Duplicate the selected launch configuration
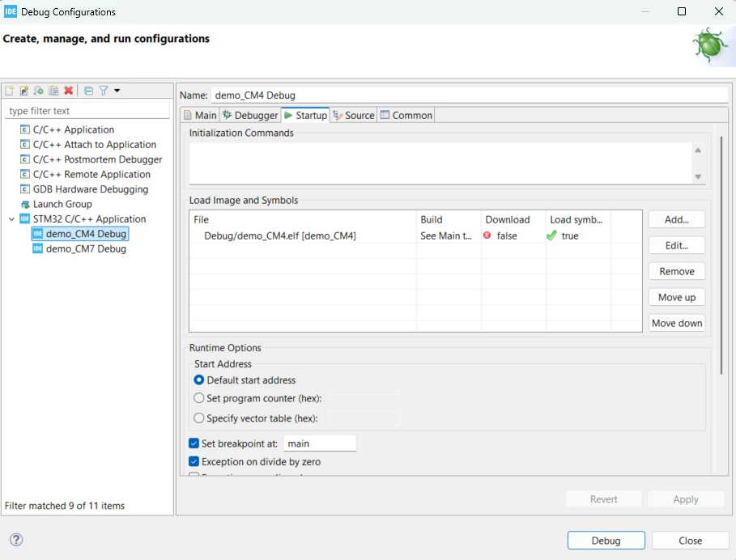The image size is (736, 560). 53,91
